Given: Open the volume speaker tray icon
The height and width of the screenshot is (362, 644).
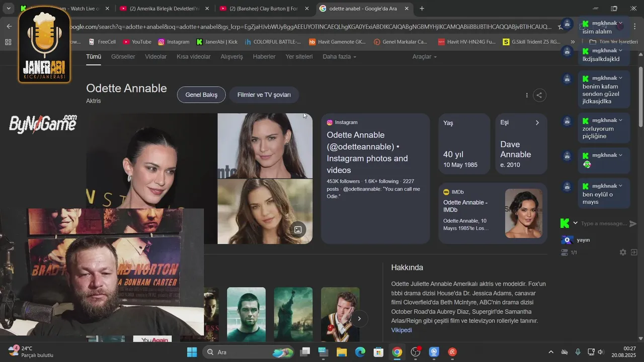Looking at the screenshot, I should point(601,352).
